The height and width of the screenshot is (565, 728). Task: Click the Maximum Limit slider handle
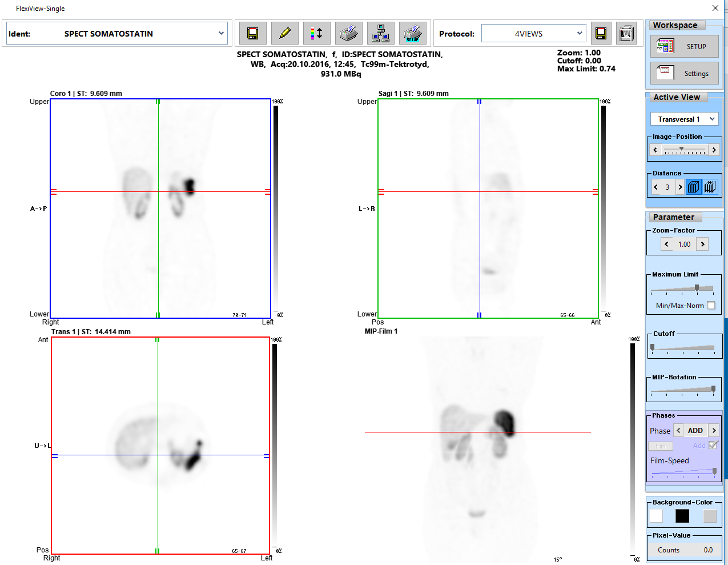coord(697,288)
